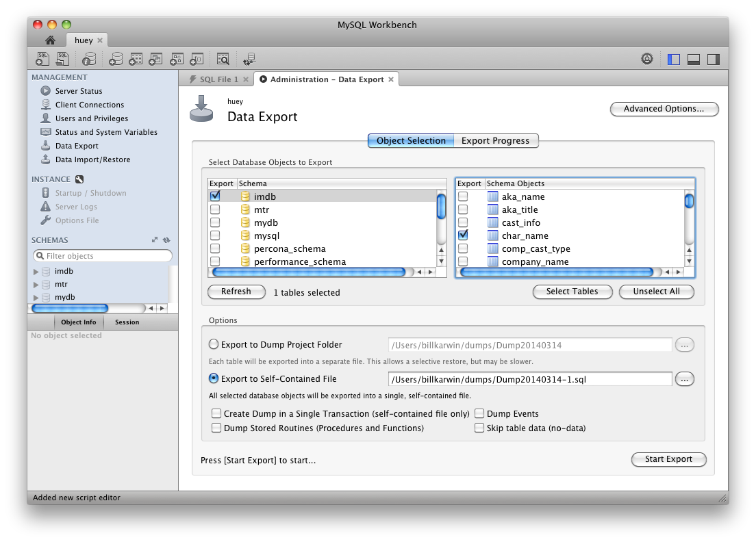Uncheck char_name table export checkbox
756x542 pixels.
pyautogui.click(x=463, y=235)
